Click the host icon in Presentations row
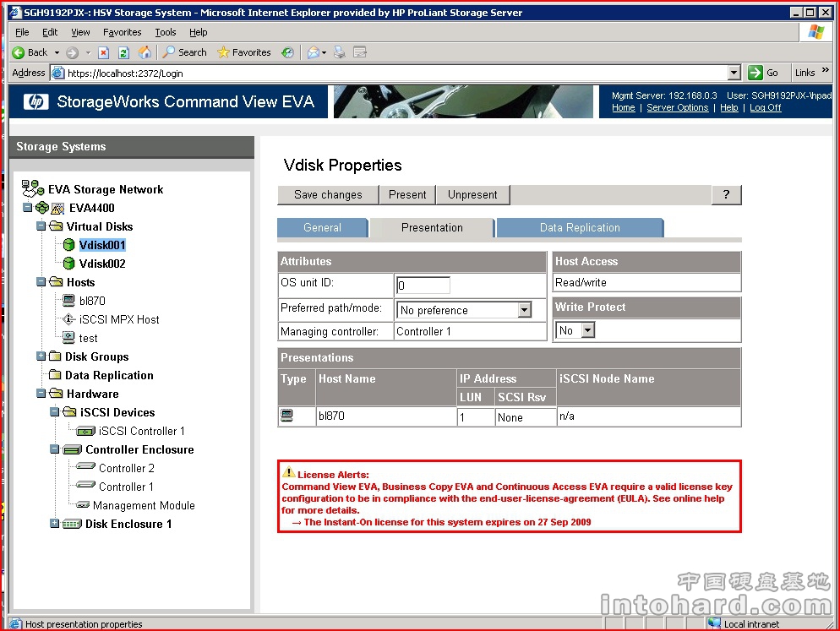The height and width of the screenshot is (631, 840). click(x=287, y=415)
